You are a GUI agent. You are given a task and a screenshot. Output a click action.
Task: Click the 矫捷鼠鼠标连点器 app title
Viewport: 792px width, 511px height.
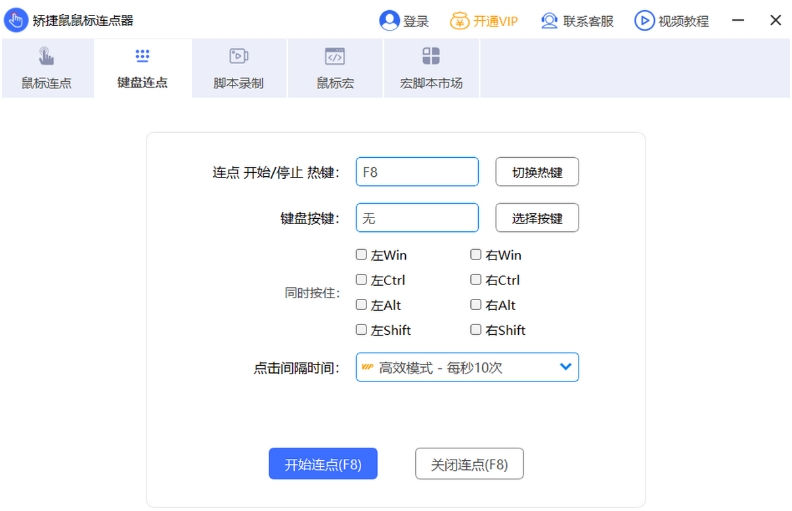tap(83, 21)
